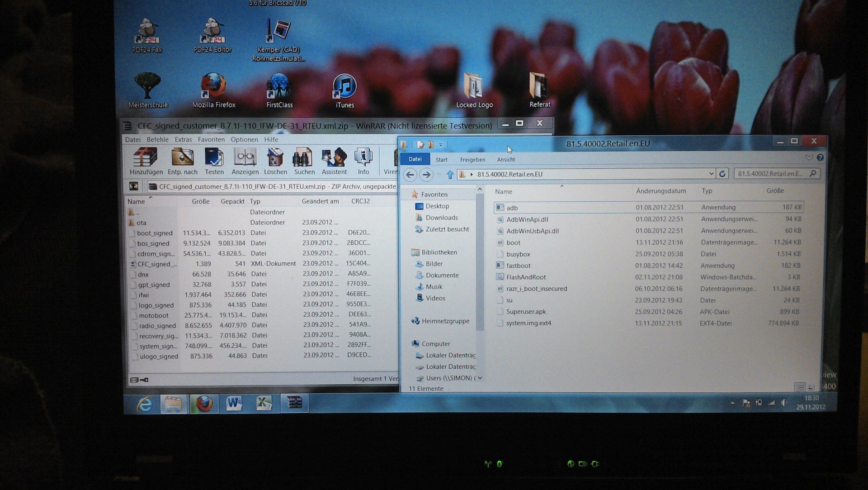
Task: Click the Explorer Forward arrow button
Action: 426,174
